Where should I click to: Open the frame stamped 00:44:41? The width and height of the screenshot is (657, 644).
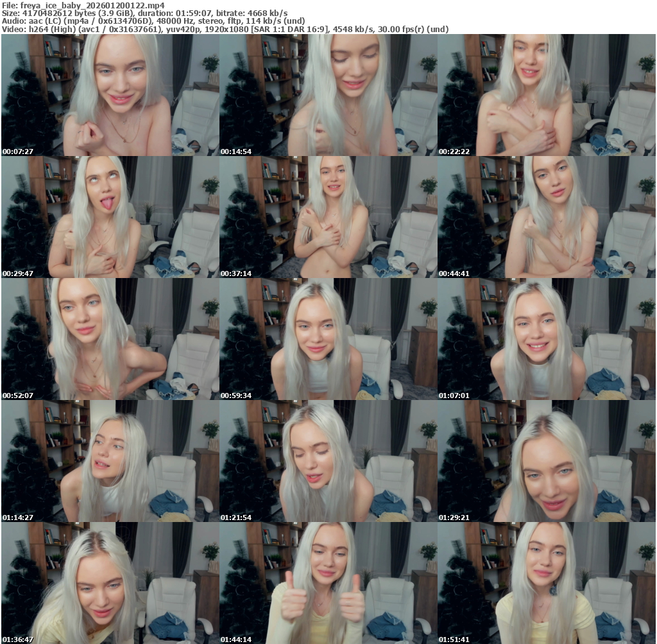[547, 217]
